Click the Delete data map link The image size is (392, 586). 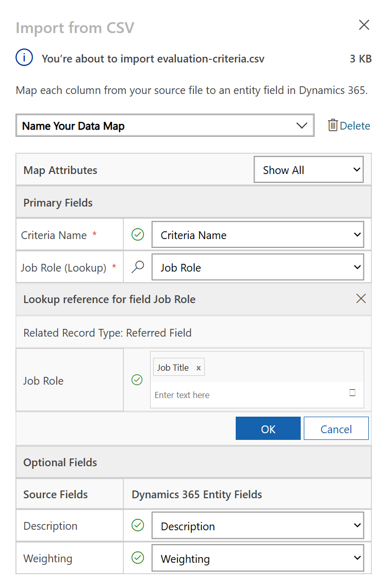(354, 125)
